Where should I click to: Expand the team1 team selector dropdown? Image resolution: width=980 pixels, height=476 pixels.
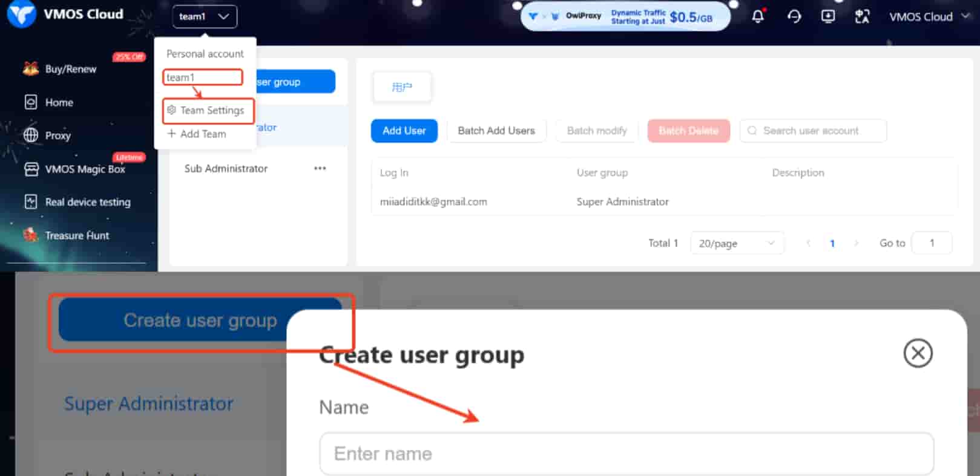click(x=204, y=16)
